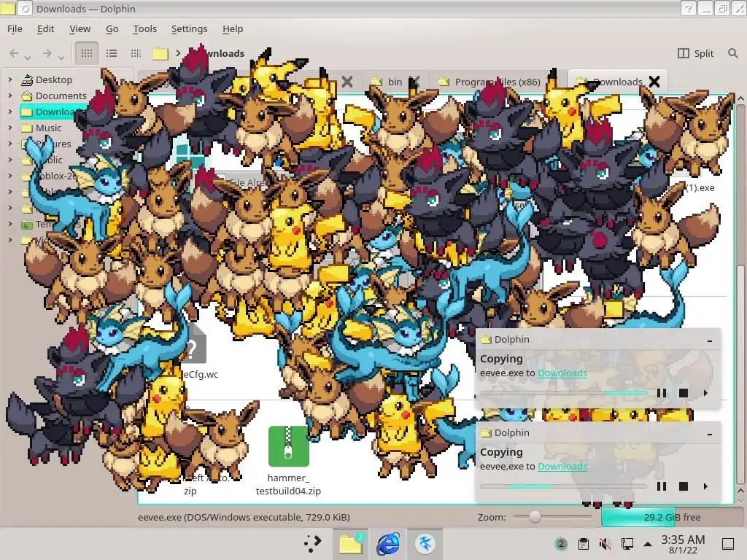The width and height of the screenshot is (747, 560).
Task: Stop the upper eevee.exe copy job
Action: click(x=683, y=393)
